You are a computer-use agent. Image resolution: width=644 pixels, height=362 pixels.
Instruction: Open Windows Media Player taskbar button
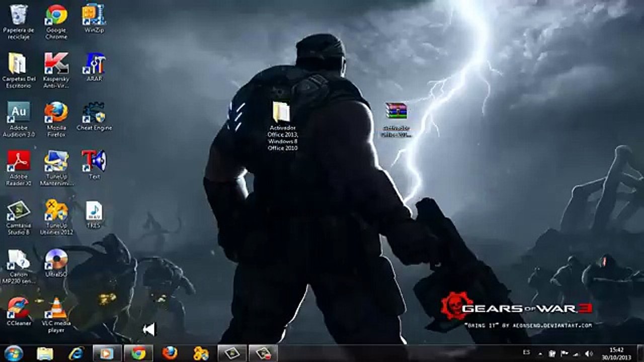[x=107, y=353]
